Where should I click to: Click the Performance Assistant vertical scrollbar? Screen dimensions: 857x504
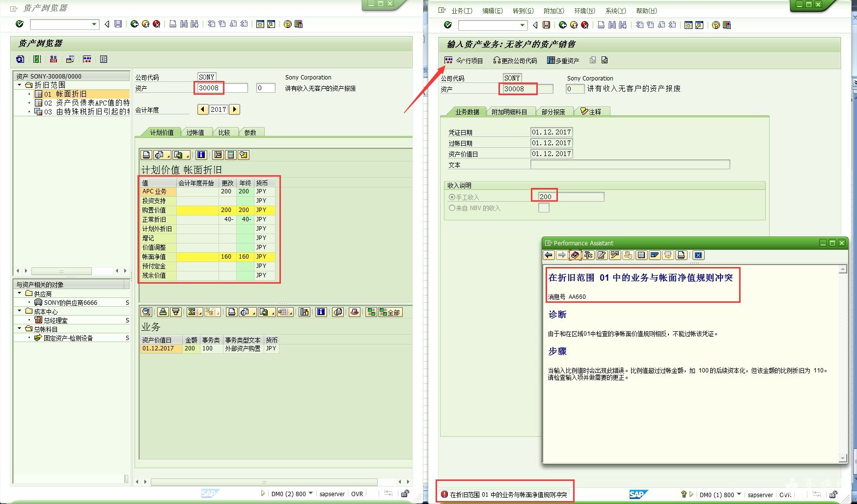point(843,364)
